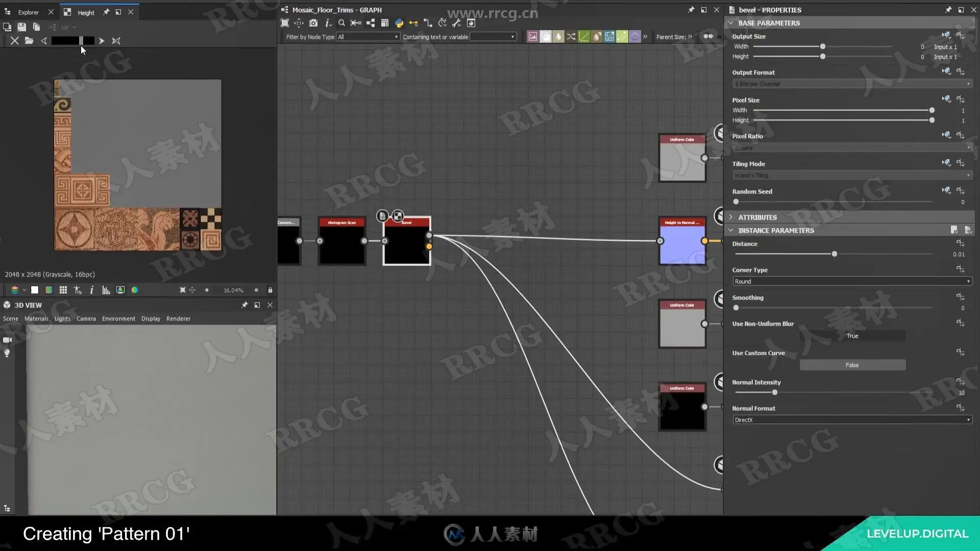Click the tile grid icon in 2D view

click(x=63, y=290)
